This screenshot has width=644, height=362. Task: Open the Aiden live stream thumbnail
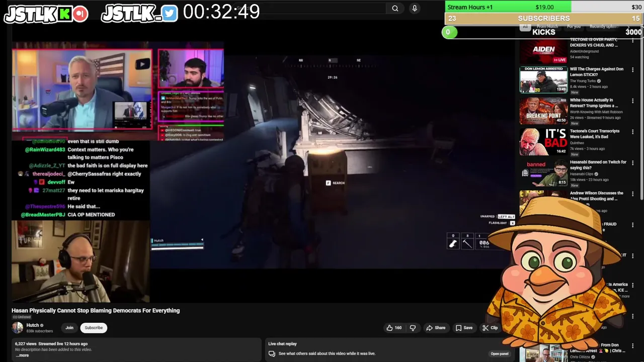(x=543, y=50)
